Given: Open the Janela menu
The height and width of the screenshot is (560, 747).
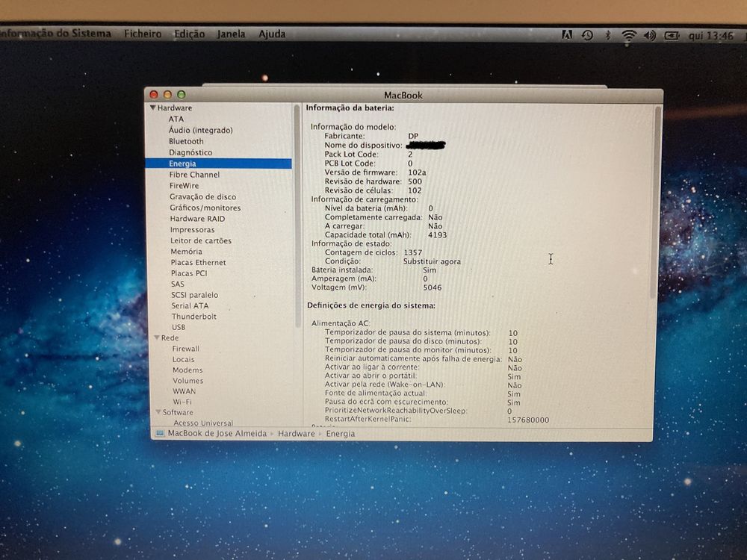Looking at the screenshot, I should pos(231,34).
